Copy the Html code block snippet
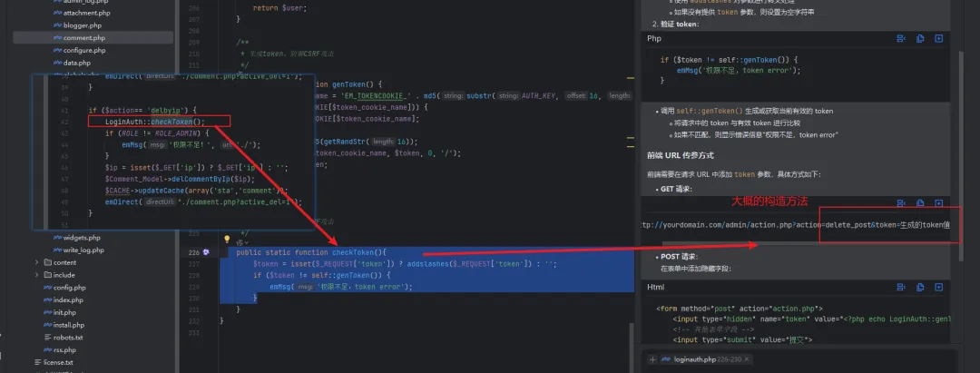980x373 pixels. 920,288
